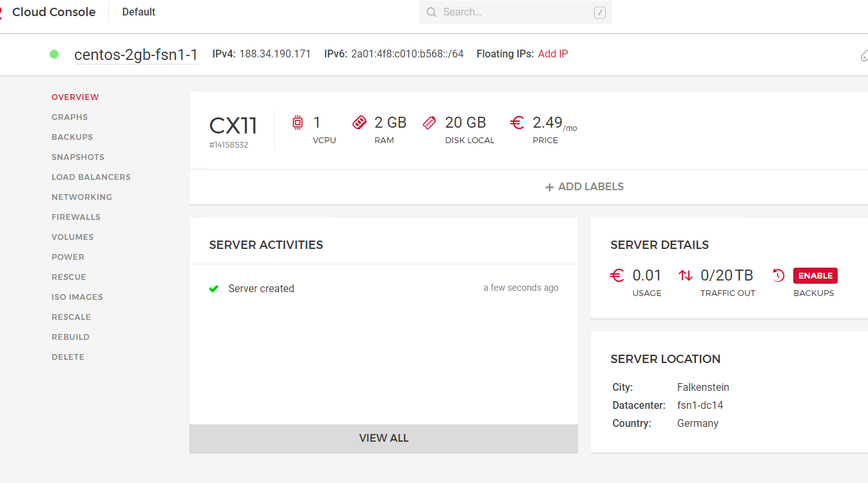Click the server ID #14158532

229,145
